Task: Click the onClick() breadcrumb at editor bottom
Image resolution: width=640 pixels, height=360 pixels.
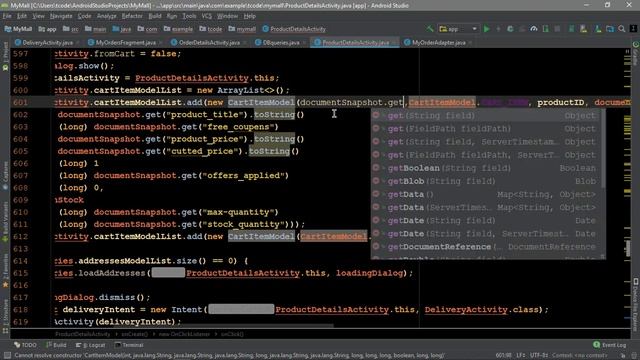Action: pos(232,334)
